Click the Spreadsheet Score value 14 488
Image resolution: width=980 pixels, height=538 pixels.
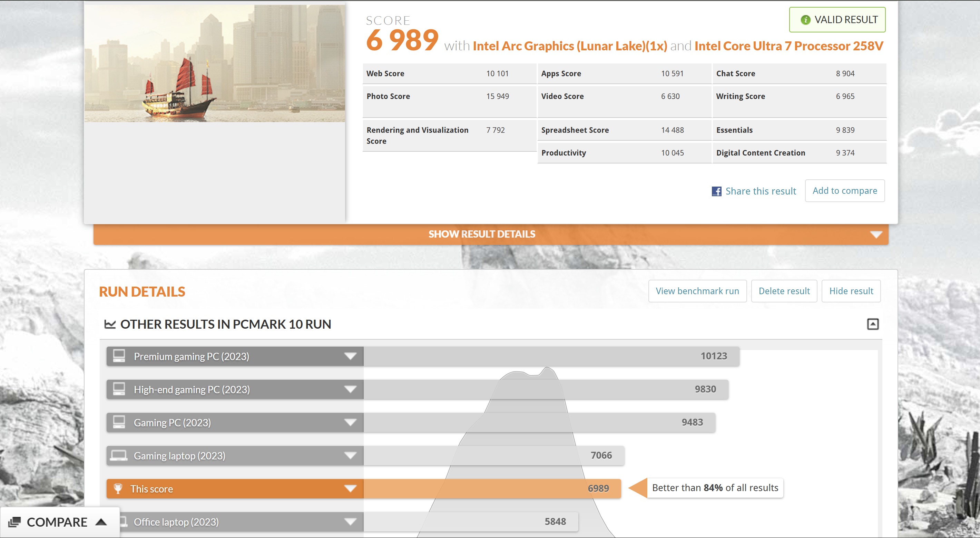click(672, 130)
